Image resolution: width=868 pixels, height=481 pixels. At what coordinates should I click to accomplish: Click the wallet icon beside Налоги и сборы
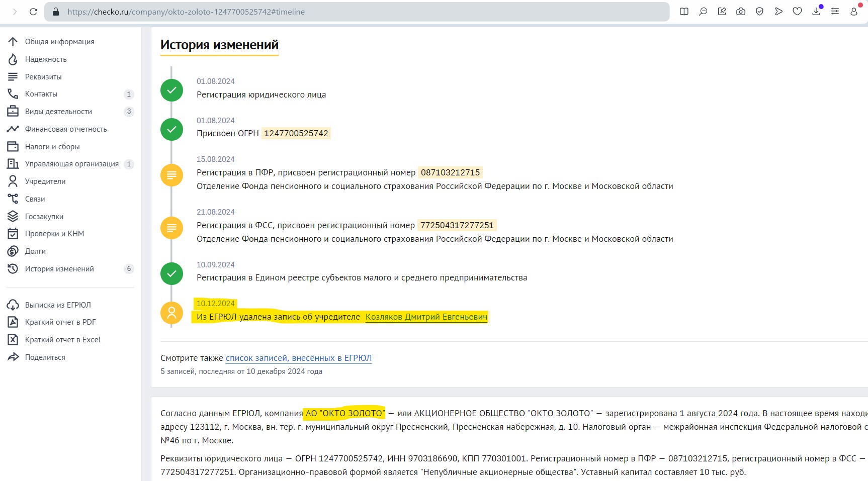[x=13, y=147]
